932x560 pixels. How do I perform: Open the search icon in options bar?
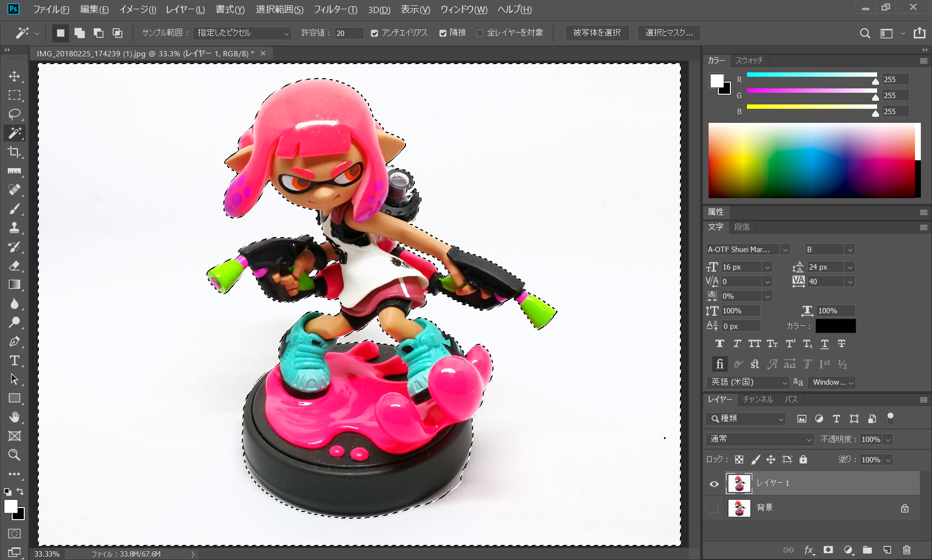tap(865, 33)
